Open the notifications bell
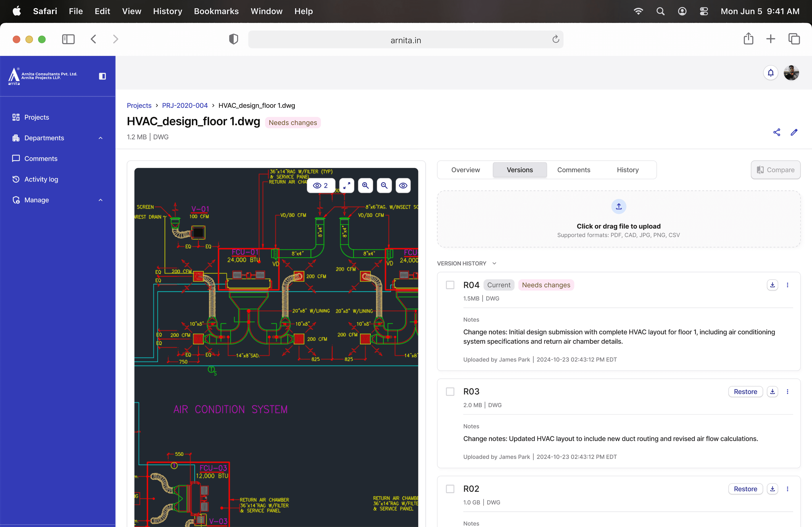812x527 pixels. pyautogui.click(x=770, y=73)
